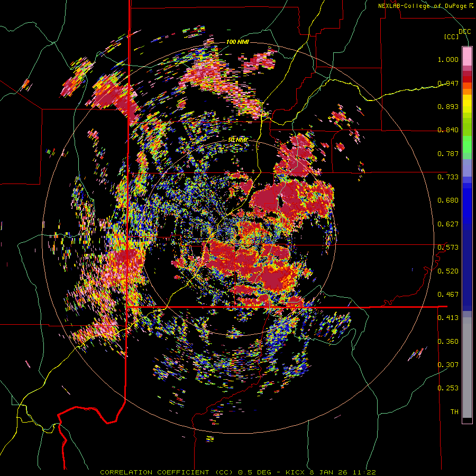Click the 0.307 scale value
Screen dimensions: 476x476
pyautogui.click(x=448, y=365)
